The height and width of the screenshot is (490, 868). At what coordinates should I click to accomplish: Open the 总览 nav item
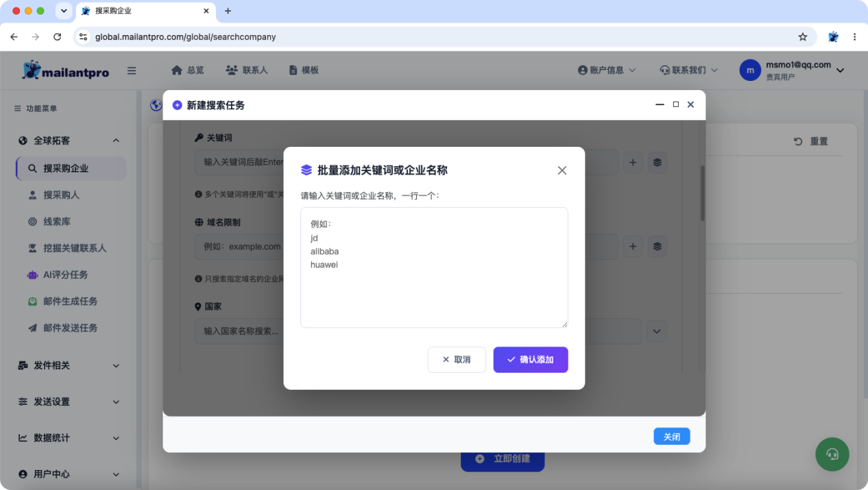[x=187, y=70]
